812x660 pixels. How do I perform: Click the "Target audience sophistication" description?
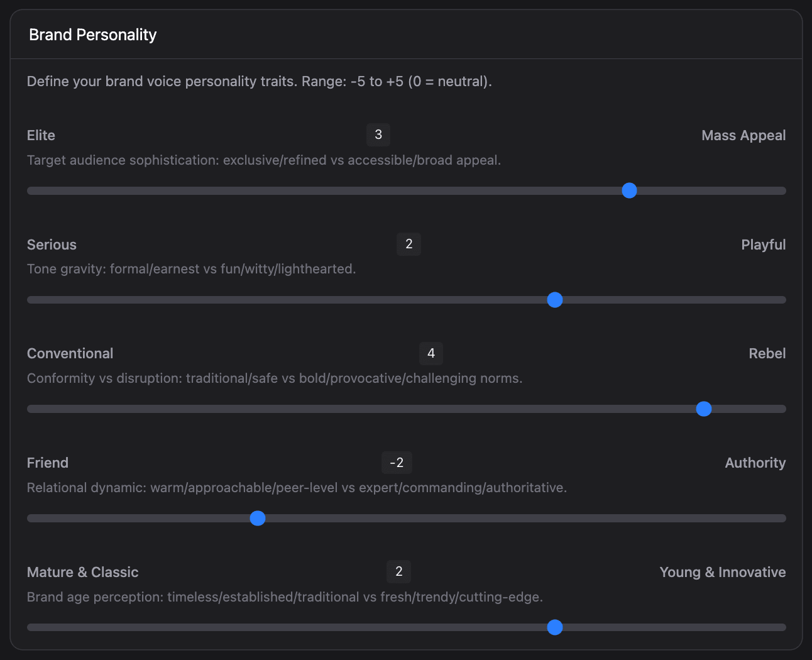pos(264,160)
